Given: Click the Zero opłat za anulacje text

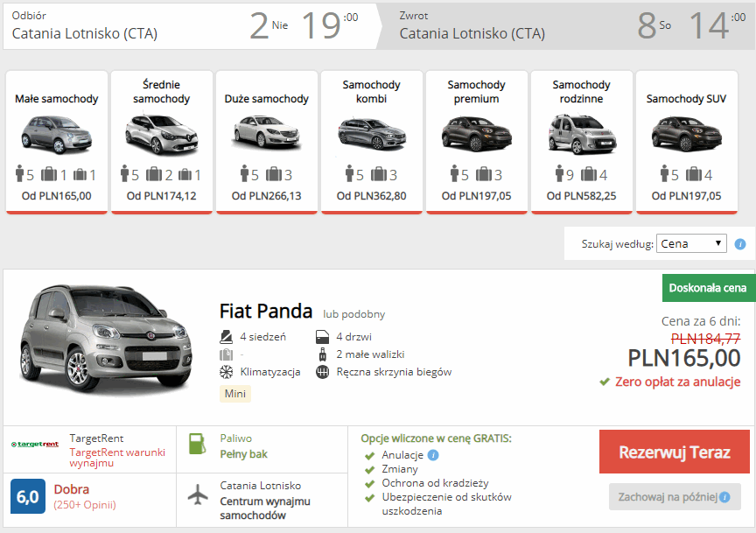Looking at the screenshot, I should tap(678, 382).
